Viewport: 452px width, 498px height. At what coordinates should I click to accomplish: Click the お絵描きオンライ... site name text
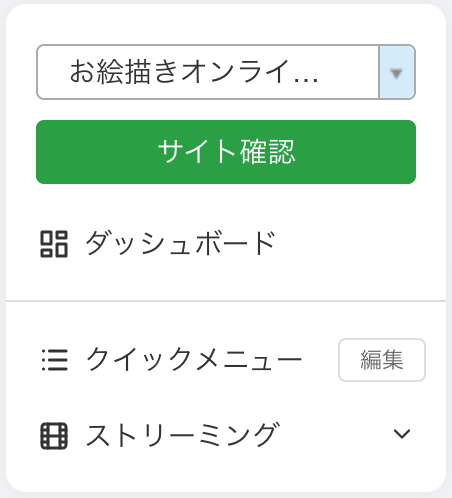pos(194,72)
